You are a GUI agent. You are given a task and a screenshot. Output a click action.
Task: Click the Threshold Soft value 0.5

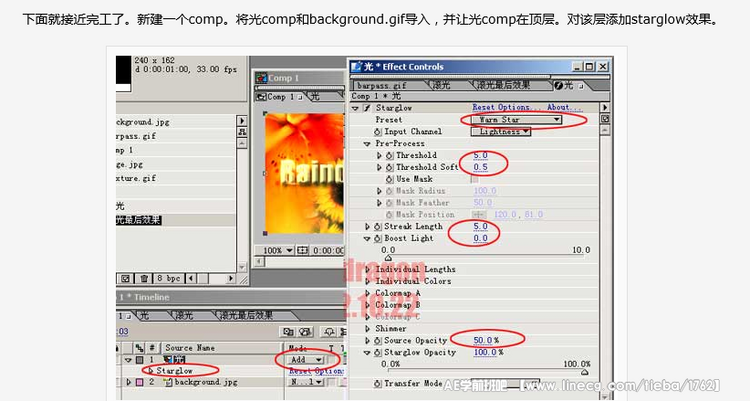[x=480, y=167]
